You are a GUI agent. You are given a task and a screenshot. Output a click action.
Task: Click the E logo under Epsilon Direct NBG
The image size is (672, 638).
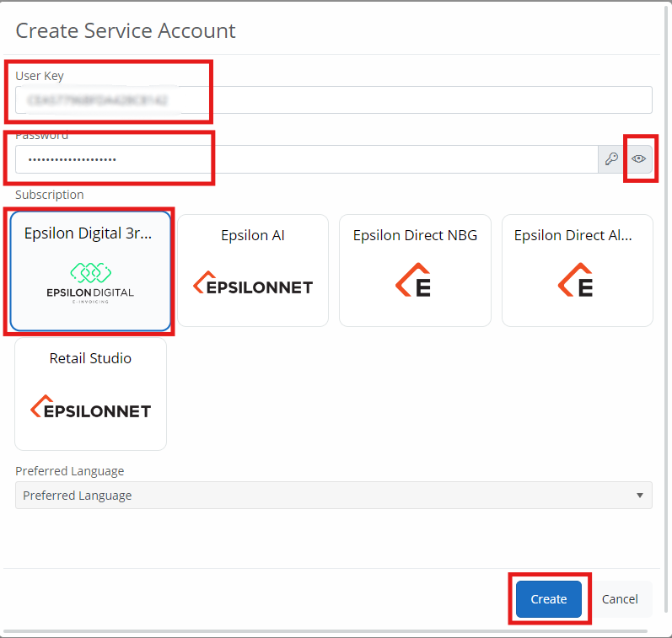pyautogui.click(x=414, y=281)
